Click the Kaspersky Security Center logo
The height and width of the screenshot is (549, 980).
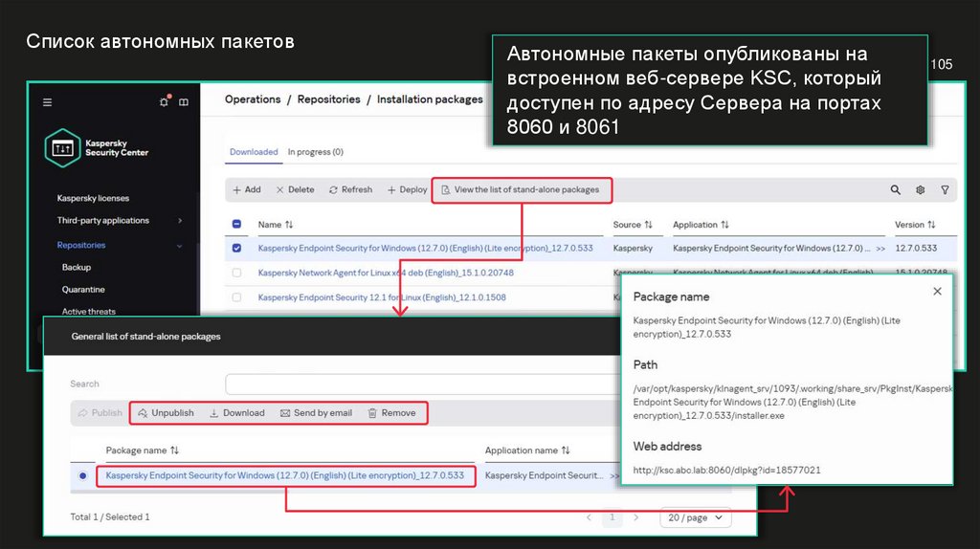point(97,148)
